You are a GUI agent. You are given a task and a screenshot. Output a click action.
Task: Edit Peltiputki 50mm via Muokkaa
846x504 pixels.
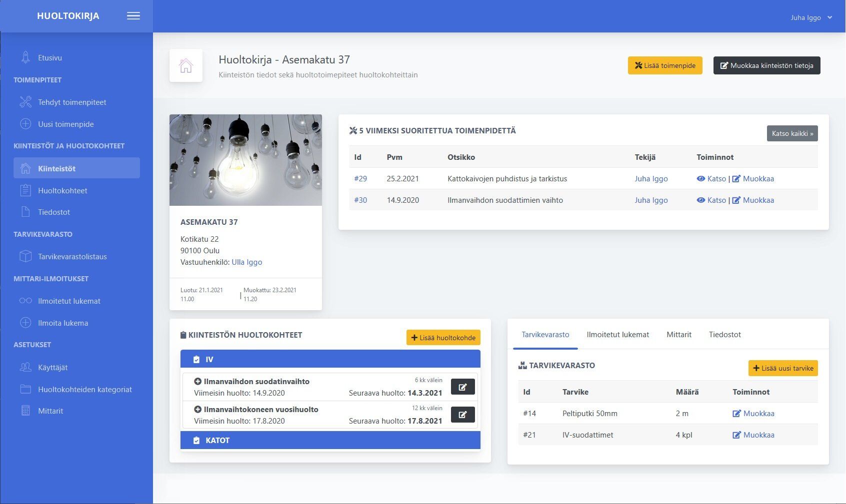coord(753,414)
